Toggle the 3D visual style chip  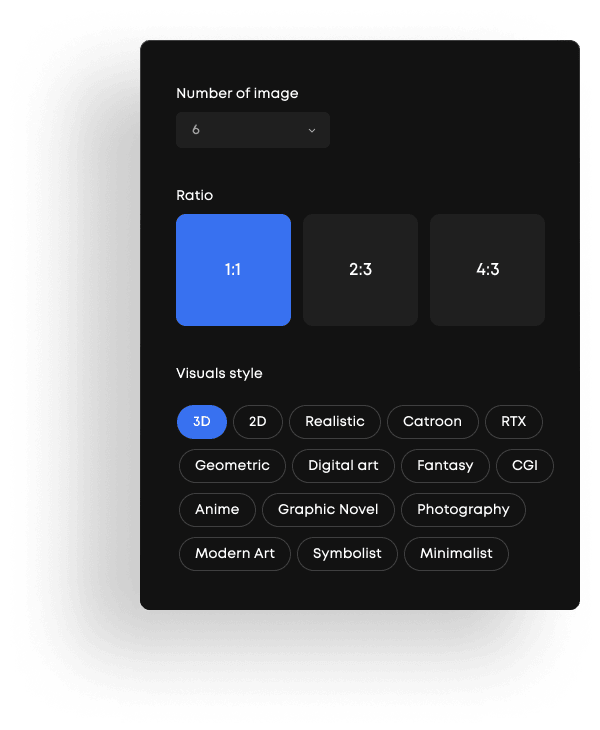click(202, 422)
